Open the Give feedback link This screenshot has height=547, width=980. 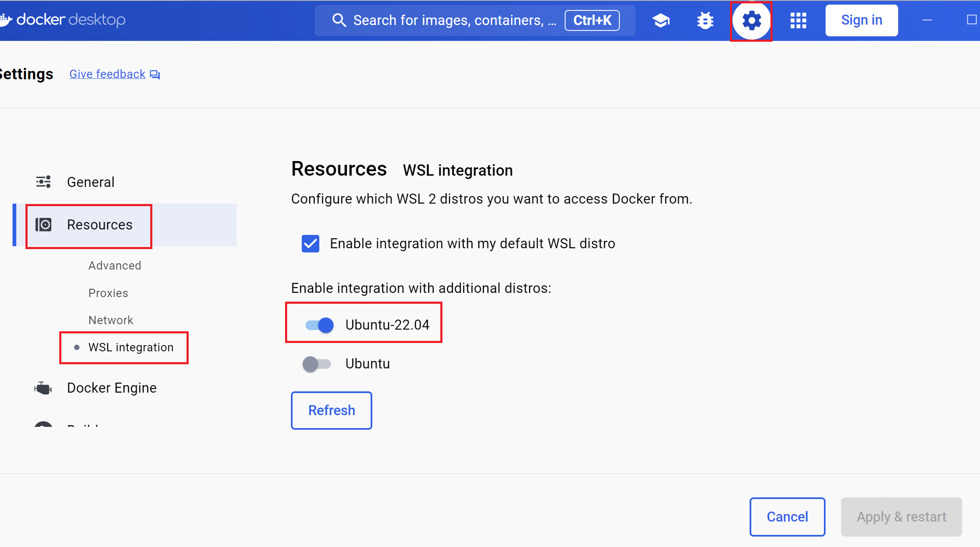pyautogui.click(x=107, y=74)
